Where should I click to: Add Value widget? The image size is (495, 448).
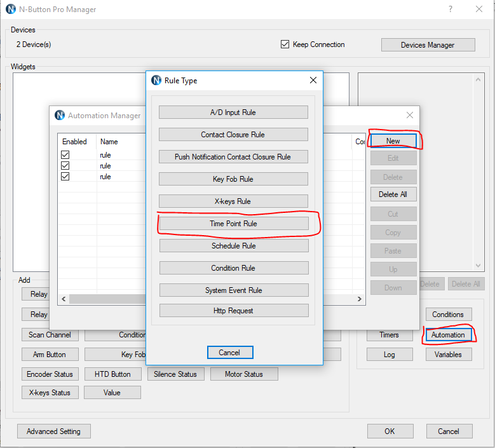point(112,393)
